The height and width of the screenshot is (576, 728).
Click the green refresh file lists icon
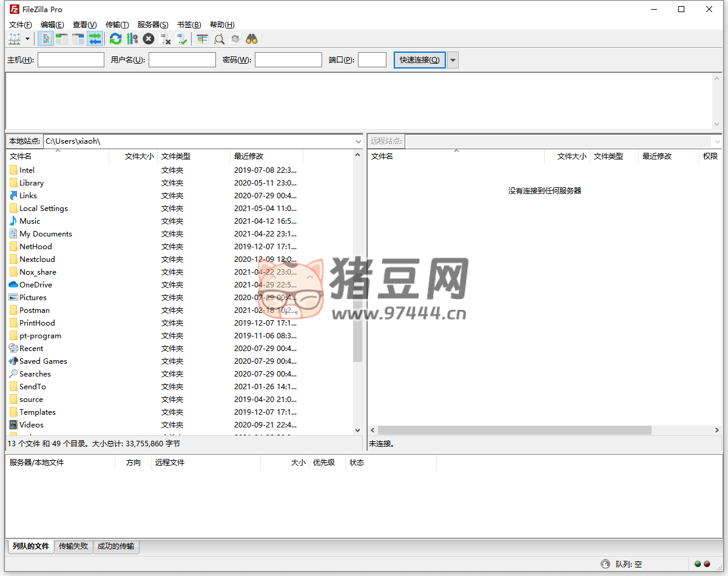pyautogui.click(x=115, y=39)
